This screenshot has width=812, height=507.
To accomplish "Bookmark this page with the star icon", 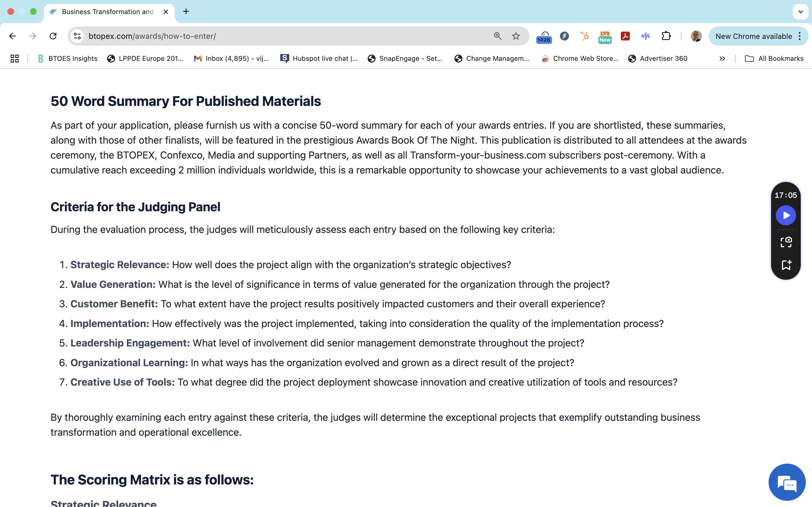I will coord(516,36).
